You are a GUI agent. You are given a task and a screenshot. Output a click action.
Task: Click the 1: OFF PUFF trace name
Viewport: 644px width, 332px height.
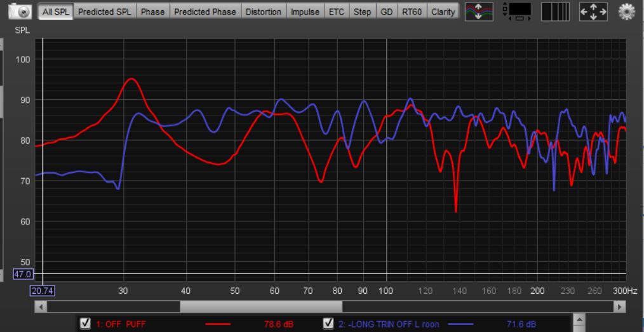pyautogui.click(x=121, y=324)
